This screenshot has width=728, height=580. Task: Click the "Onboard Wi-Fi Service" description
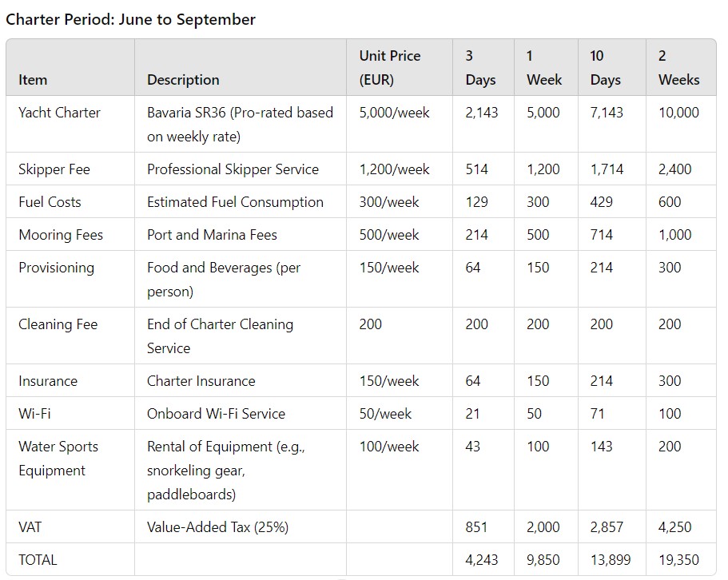pyautogui.click(x=216, y=414)
